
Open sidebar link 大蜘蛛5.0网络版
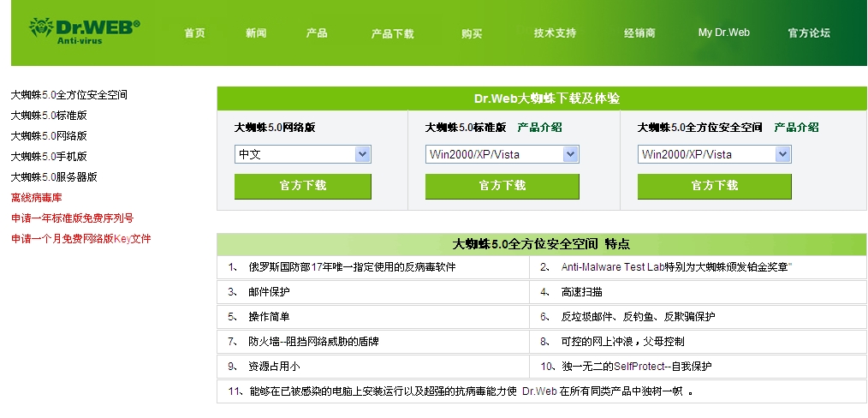point(49,135)
